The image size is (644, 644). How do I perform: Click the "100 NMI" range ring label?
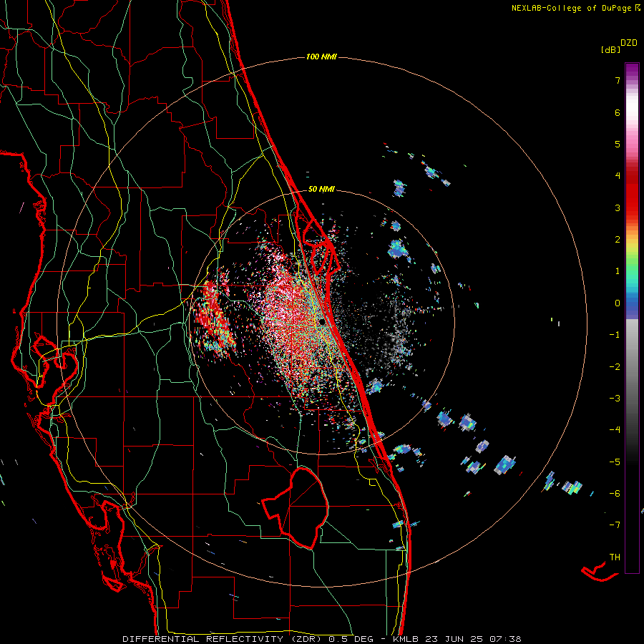coord(321,57)
